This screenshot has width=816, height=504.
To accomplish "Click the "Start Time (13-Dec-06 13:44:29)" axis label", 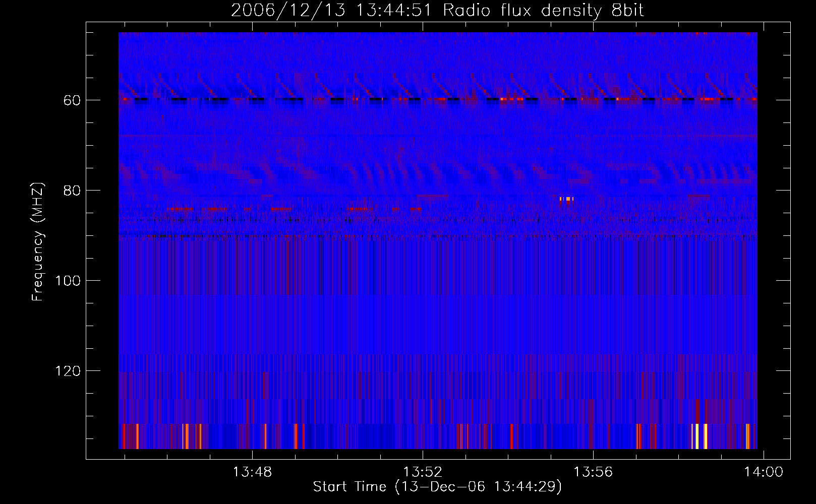I will (x=437, y=487).
